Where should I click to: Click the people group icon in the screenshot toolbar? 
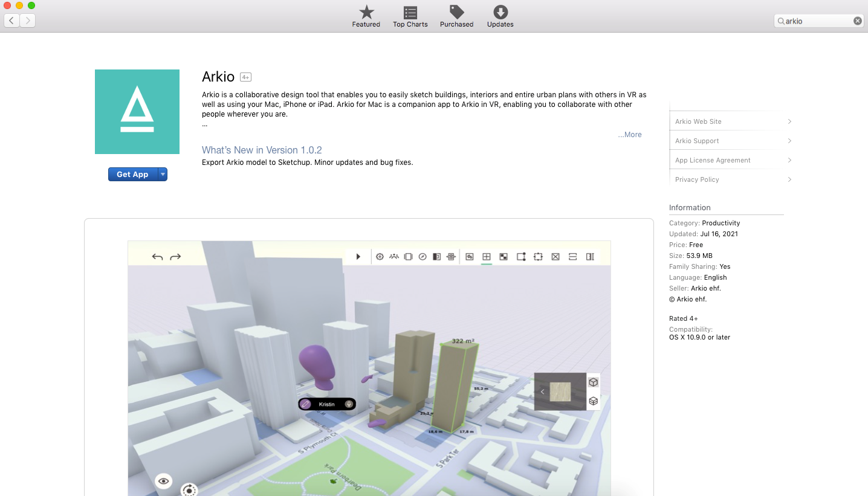click(x=394, y=257)
